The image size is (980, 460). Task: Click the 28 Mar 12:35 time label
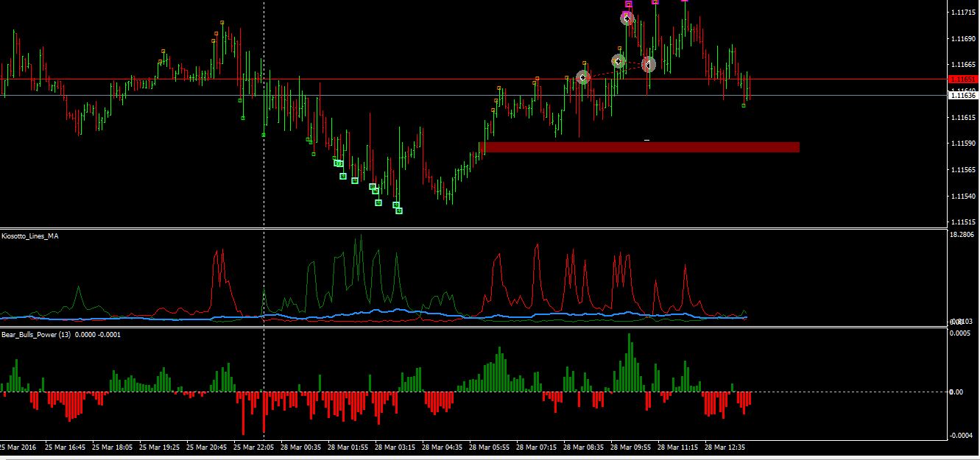[x=725, y=447]
